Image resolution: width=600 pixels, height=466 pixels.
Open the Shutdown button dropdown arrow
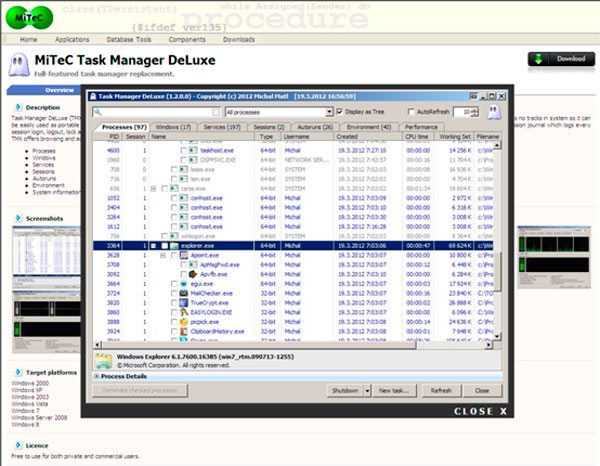pos(368,390)
